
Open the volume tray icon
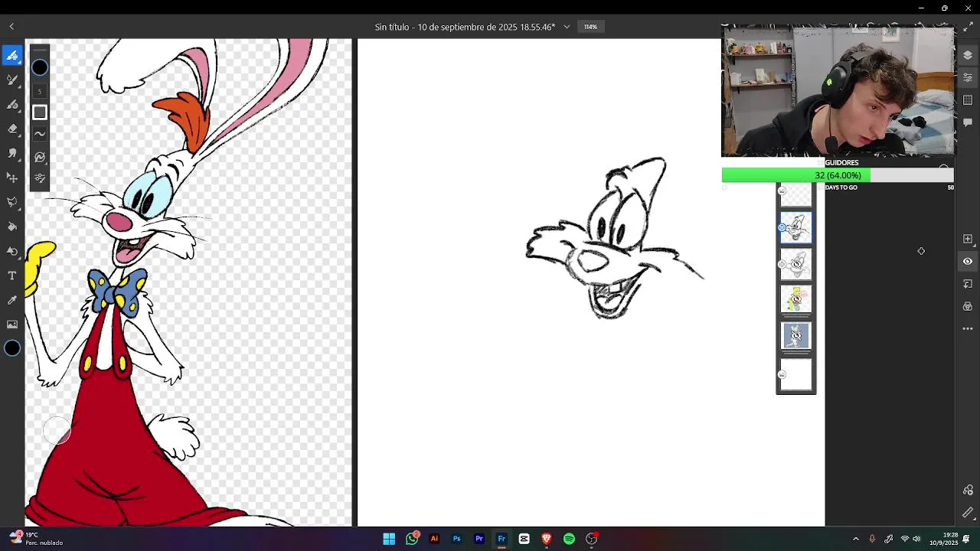point(916,539)
